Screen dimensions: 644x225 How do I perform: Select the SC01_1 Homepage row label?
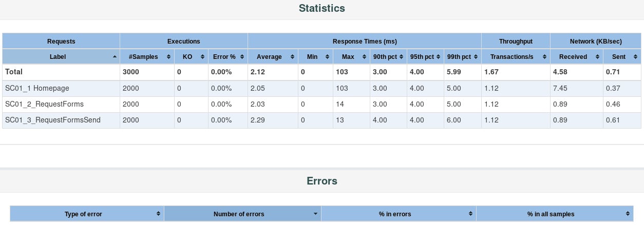click(x=37, y=89)
